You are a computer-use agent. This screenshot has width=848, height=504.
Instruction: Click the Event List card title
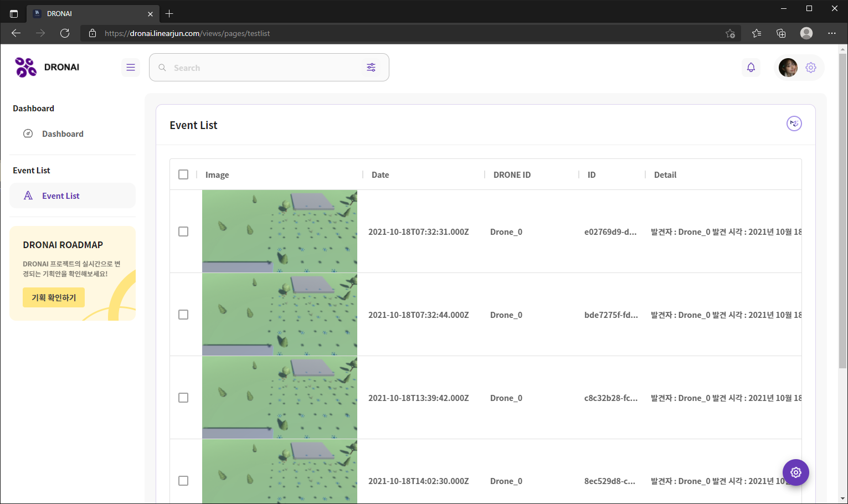click(x=193, y=125)
